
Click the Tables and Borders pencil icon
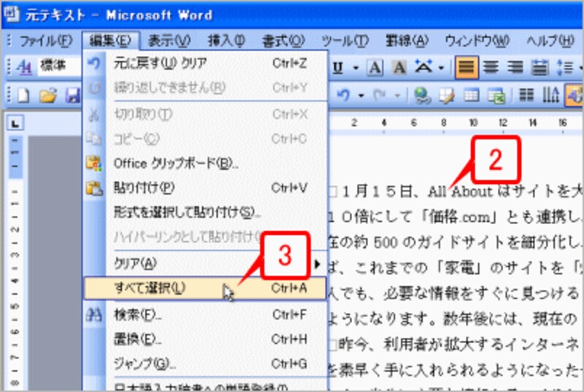click(447, 96)
